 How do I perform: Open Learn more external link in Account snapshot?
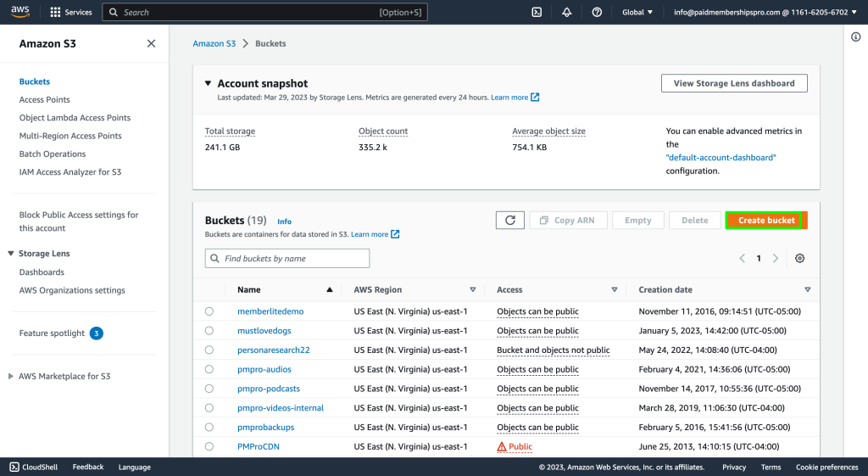click(515, 97)
